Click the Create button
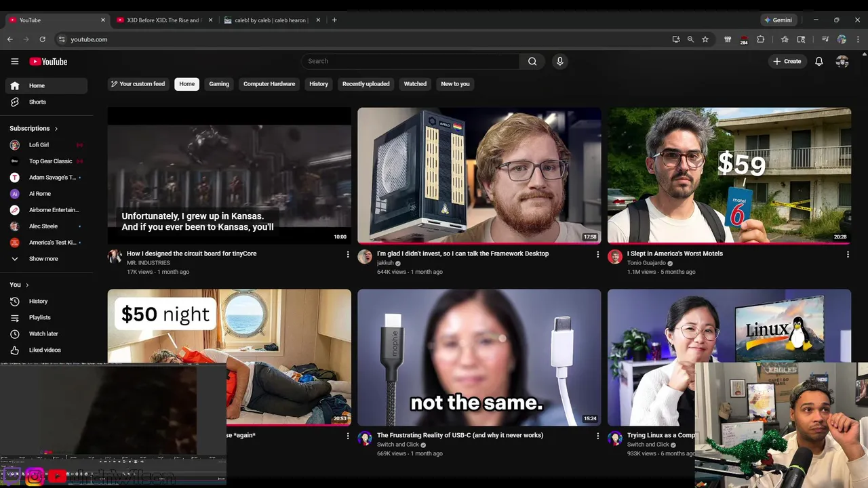This screenshot has height=488, width=868. (x=787, y=62)
